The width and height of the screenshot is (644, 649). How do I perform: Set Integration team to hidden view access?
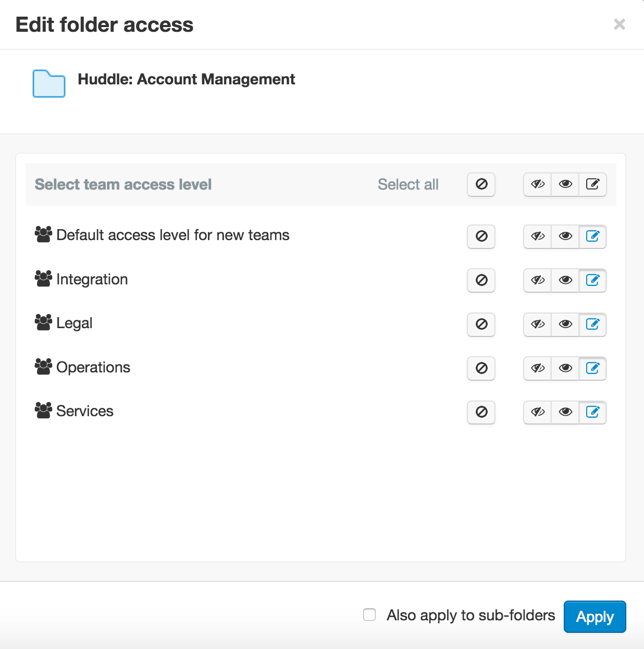click(537, 280)
